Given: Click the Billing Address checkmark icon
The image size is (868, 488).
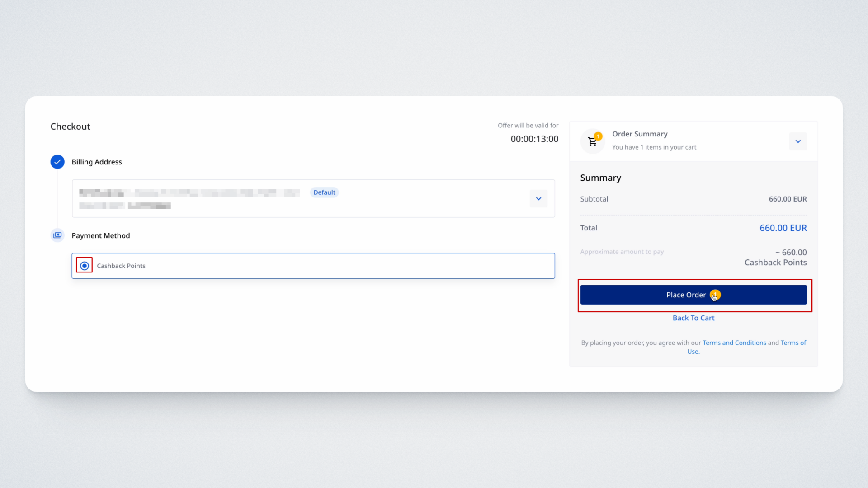Looking at the screenshot, I should coord(57,162).
